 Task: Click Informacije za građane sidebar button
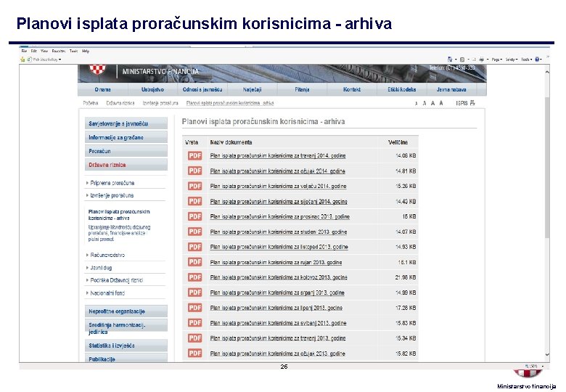click(126, 137)
